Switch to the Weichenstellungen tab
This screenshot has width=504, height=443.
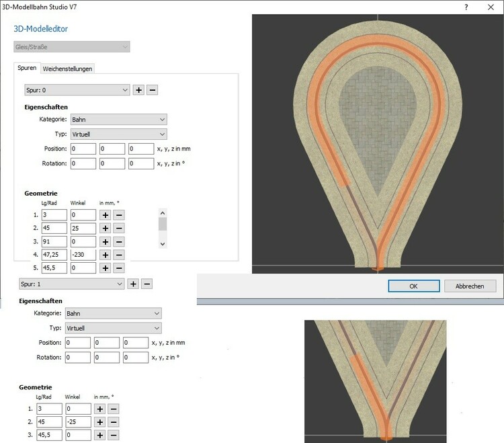[x=67, y=69]
